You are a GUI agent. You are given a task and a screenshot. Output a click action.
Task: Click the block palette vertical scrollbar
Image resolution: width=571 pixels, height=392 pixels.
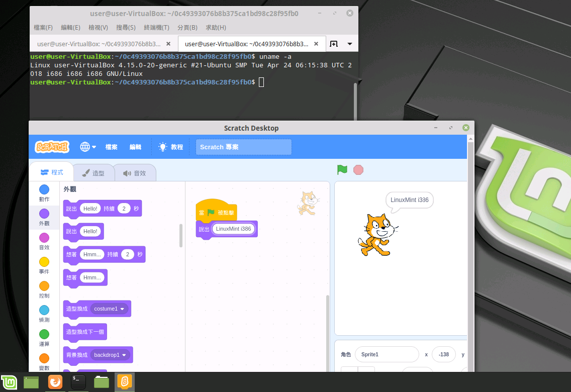pyautogui.click(x=180, y=236)
